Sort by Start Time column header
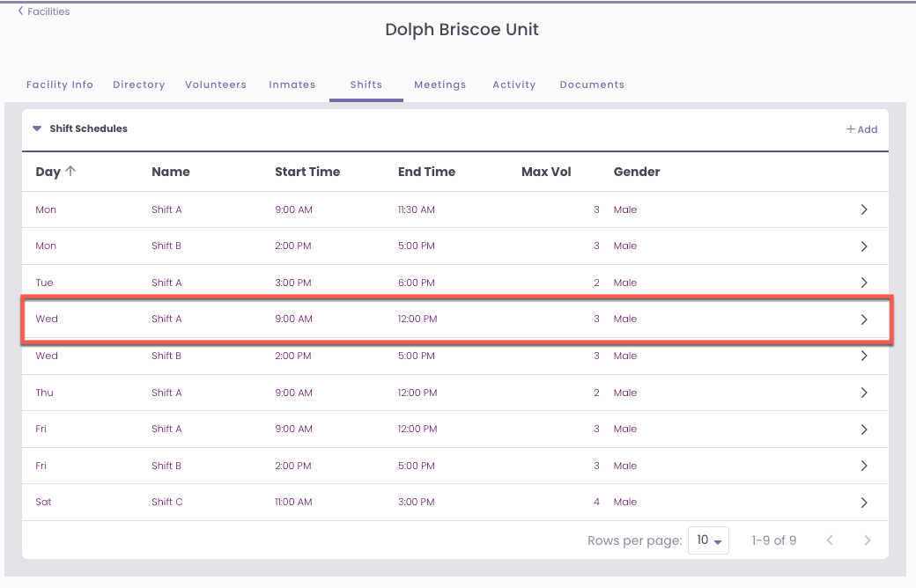916x588 pixels. [307, 172]
